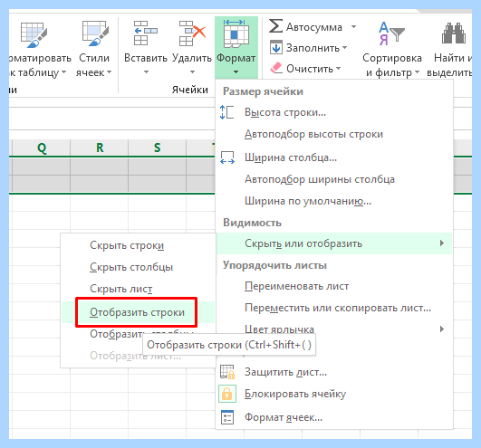The image size is (481, 448).
Task: Click the Insert cells (Вставить) icon
Action: [146, 33]
